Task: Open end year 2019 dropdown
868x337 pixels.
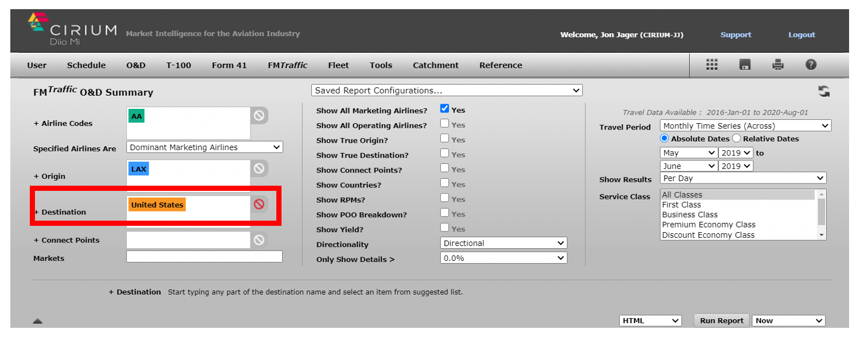Action: [736, 166]
